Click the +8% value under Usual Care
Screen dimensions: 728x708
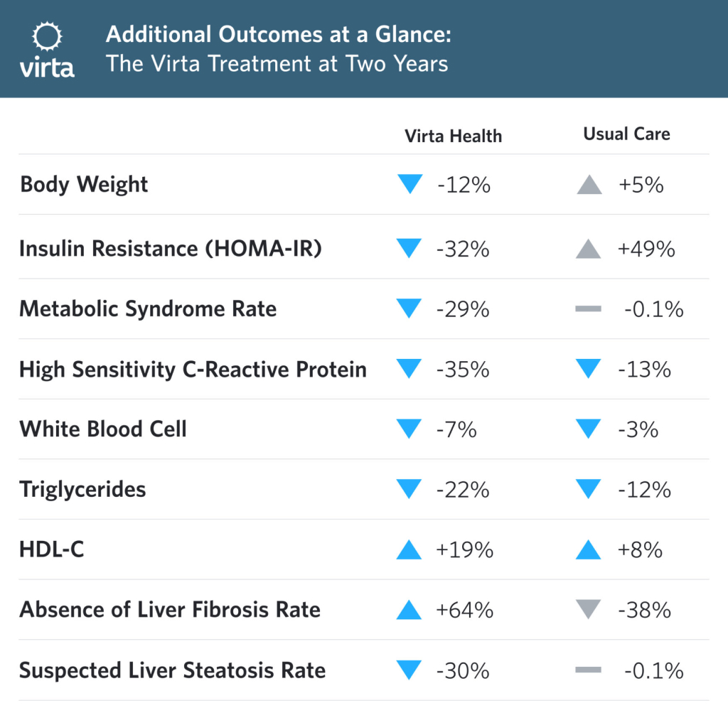(641, 549)
